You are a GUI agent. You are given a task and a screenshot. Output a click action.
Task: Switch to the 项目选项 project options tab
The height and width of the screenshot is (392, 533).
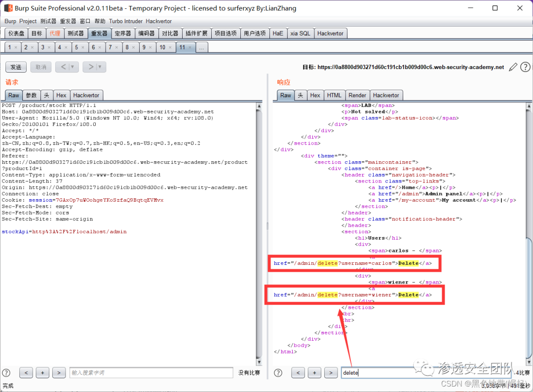point(226,34)
